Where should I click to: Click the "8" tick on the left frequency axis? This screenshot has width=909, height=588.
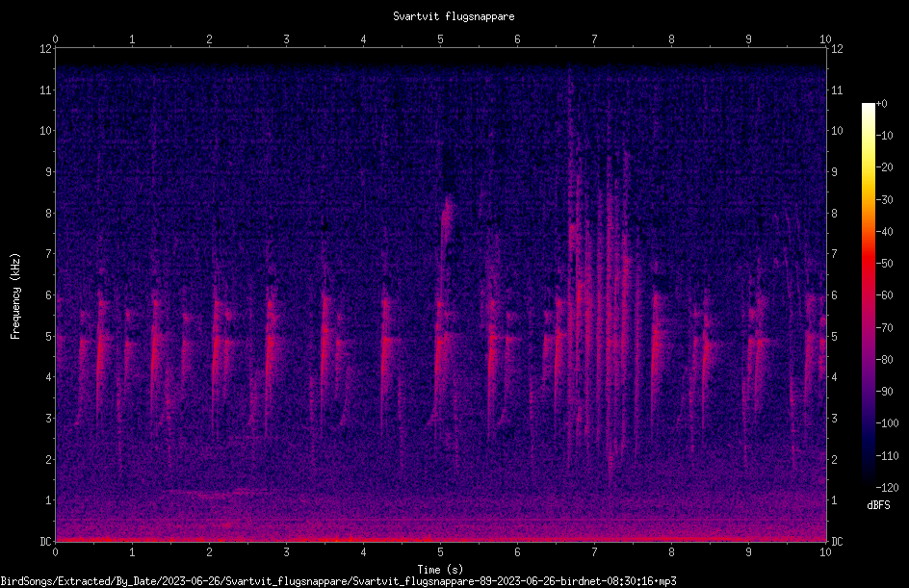click(x=49, y=214)
